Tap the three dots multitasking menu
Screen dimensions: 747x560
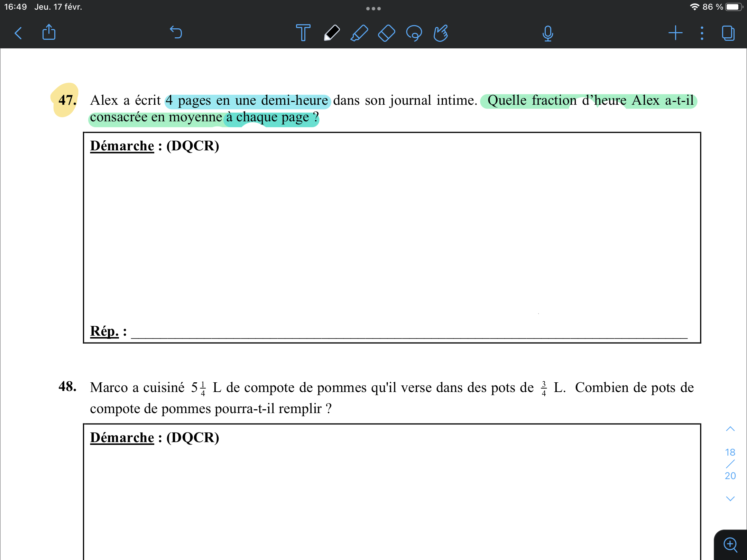373,9
